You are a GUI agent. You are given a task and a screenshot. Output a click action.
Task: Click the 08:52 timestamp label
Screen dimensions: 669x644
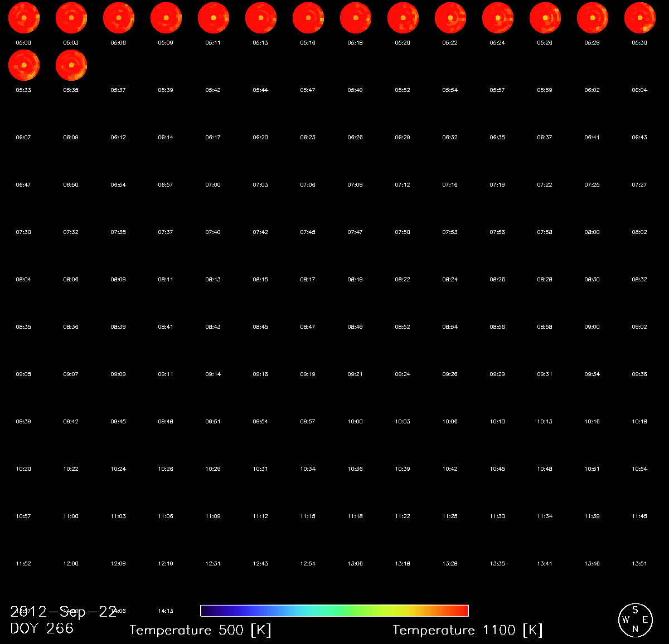403,327
